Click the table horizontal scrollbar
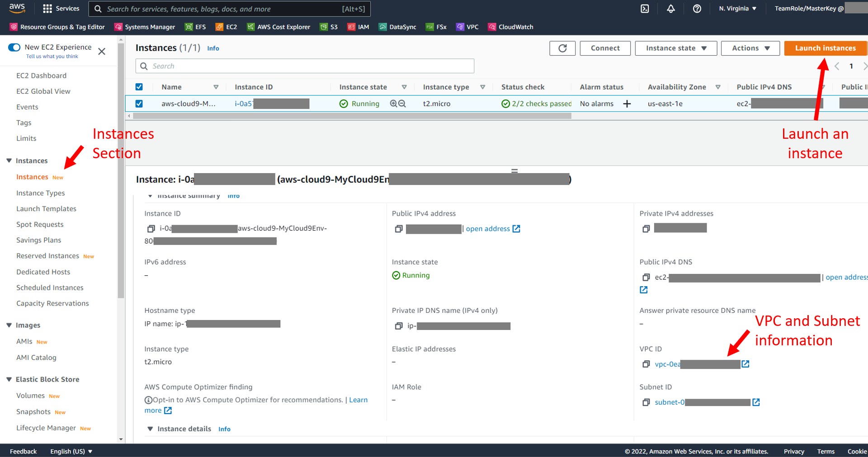868x457 pixels. [x=352, y=116]
